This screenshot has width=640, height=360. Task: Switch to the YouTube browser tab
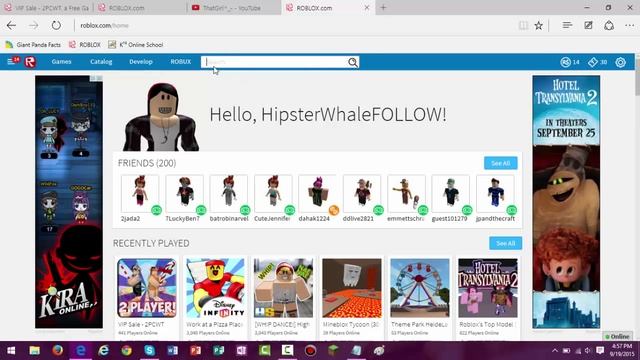point(233,8)
